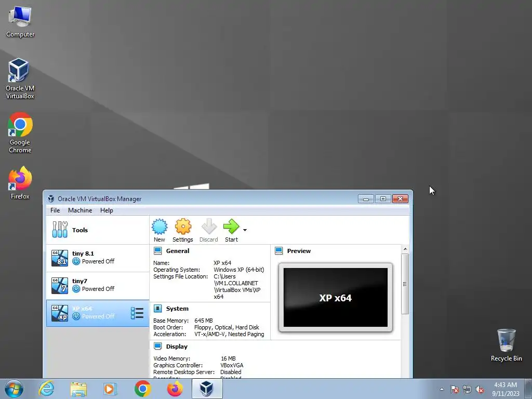This screenshot has width=532, height=399.
Task: Select the XP x64 virtual machine
Action: pyautogui.click(x=98, y=313)
